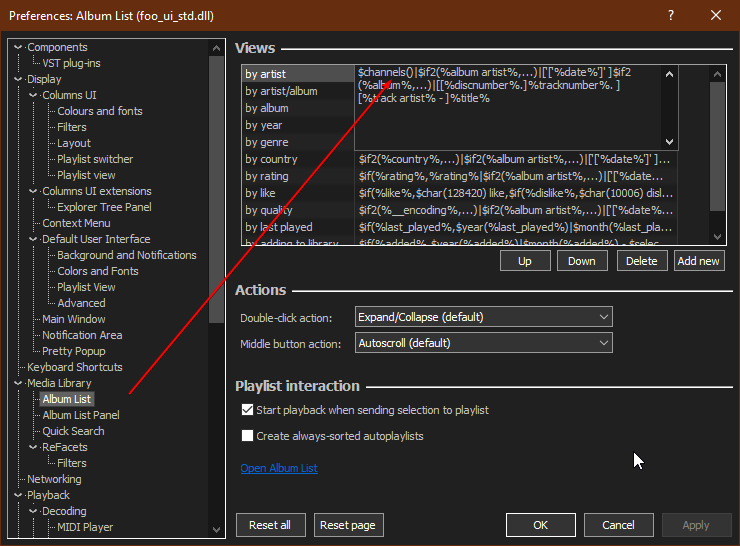The height and width of the screenshot is (546, 740).
Task: Open the Double-click action dropdown
Action: pyautogui.click(x=483, y=317)
